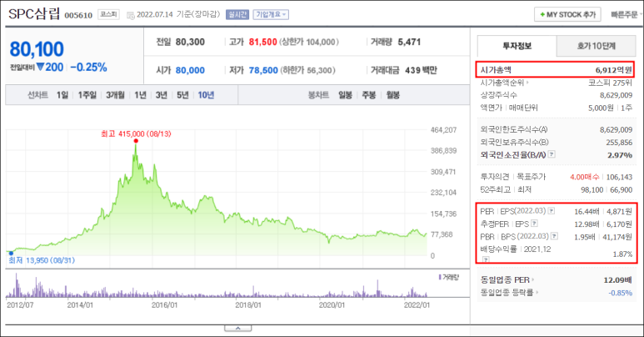Screen dimensions: 644x337
Task: Open the 빠른주문 dropdown
Action: 625,14
